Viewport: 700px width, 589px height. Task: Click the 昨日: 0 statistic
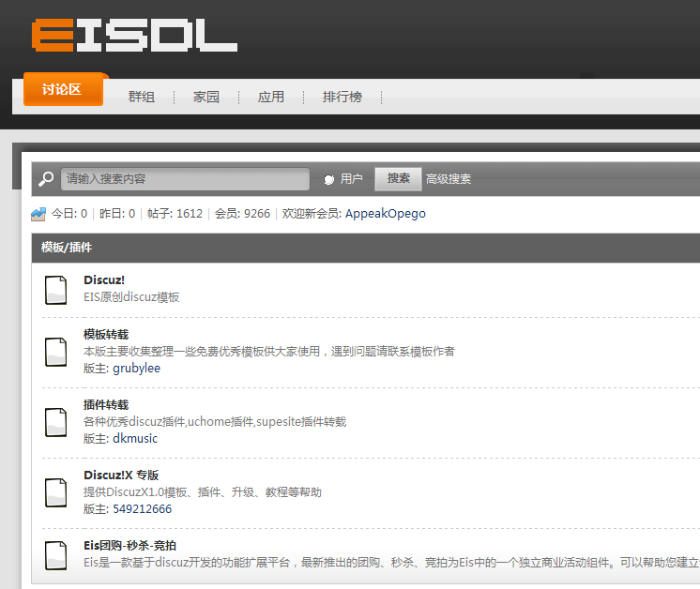coord(117,214)
